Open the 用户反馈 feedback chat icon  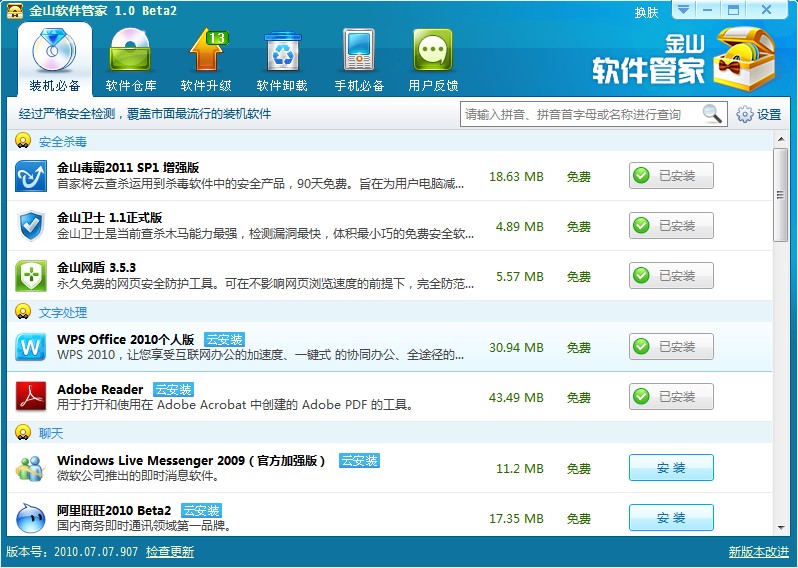tap(433, 58)
